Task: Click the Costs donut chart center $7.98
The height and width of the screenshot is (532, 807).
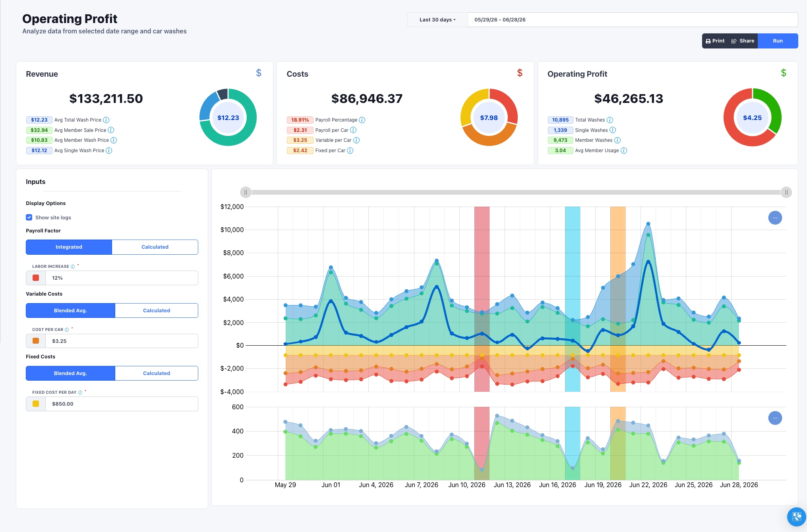Action: tap(489, 118)
